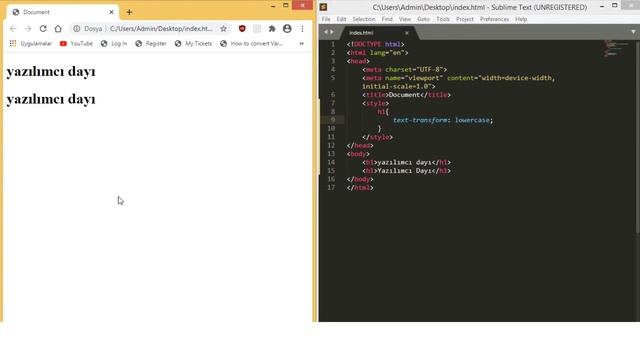Click Sublime next tab arrow
640x360 pixels.
click(331, 32)
